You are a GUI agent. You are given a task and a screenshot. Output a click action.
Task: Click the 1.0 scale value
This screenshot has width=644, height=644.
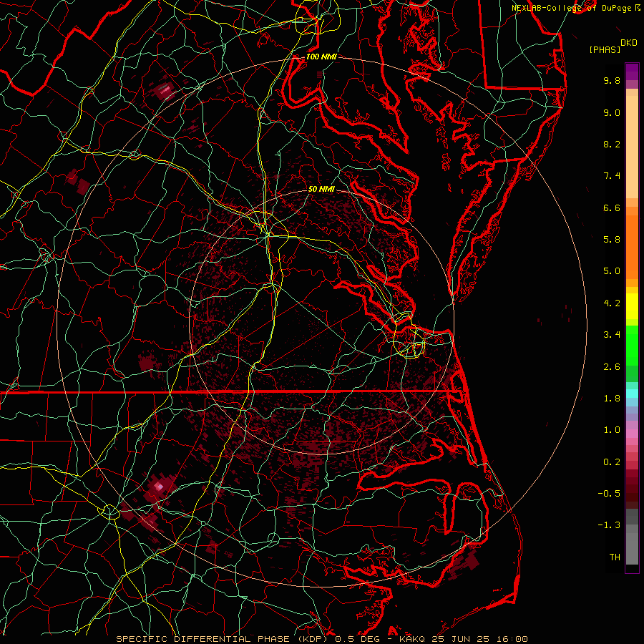point(612,430)
